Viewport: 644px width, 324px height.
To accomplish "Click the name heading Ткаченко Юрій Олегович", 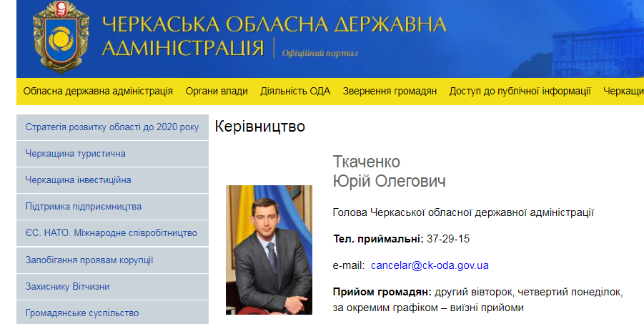I will (389, 171).
